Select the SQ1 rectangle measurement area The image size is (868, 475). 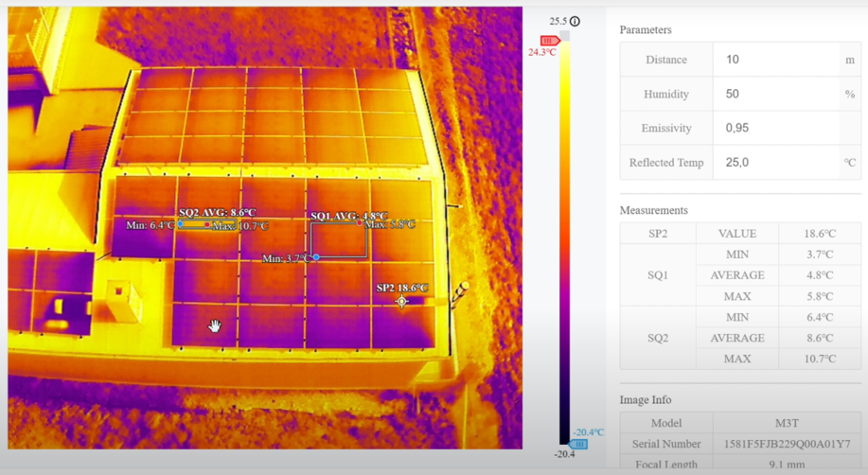pyautogui.click(x=339, y=240)
